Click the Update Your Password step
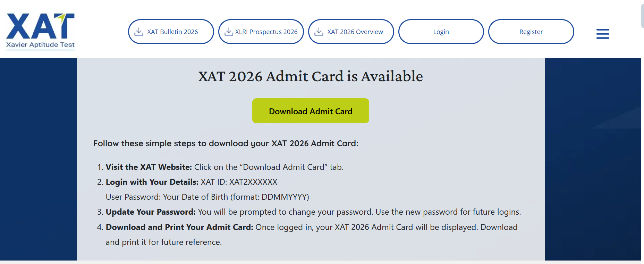Screen dimensions: 644x264 point(309,212)
